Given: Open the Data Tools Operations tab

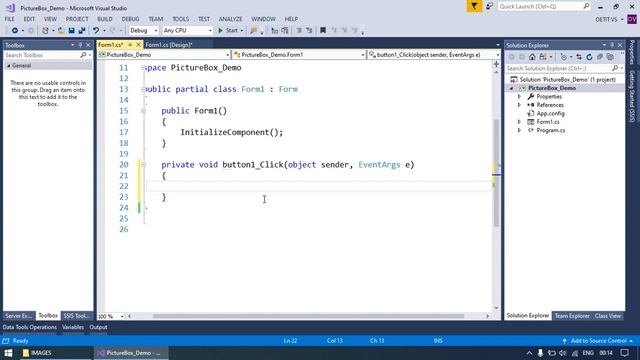Looking at the screenshot, I should (x=30, y=327).
